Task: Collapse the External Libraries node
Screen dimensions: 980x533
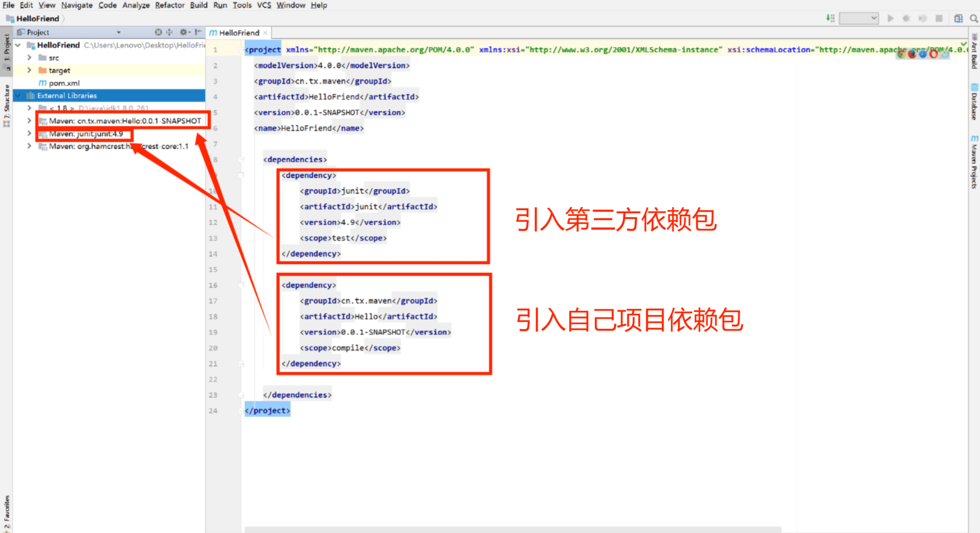Action: pyautogui.click(x=18, y=96)
